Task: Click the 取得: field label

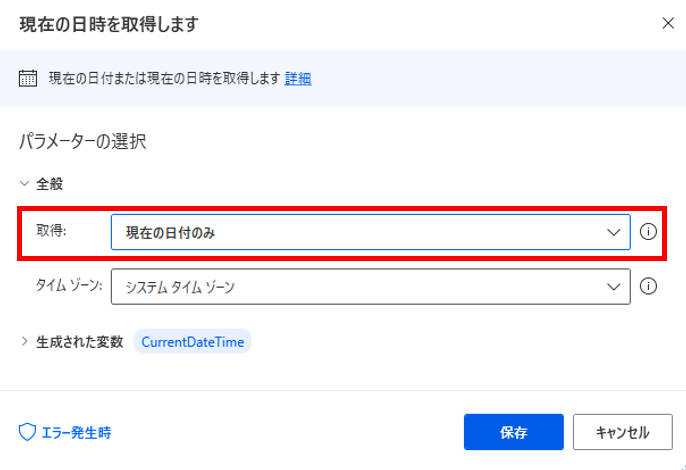Action: [x=51, y=230]
